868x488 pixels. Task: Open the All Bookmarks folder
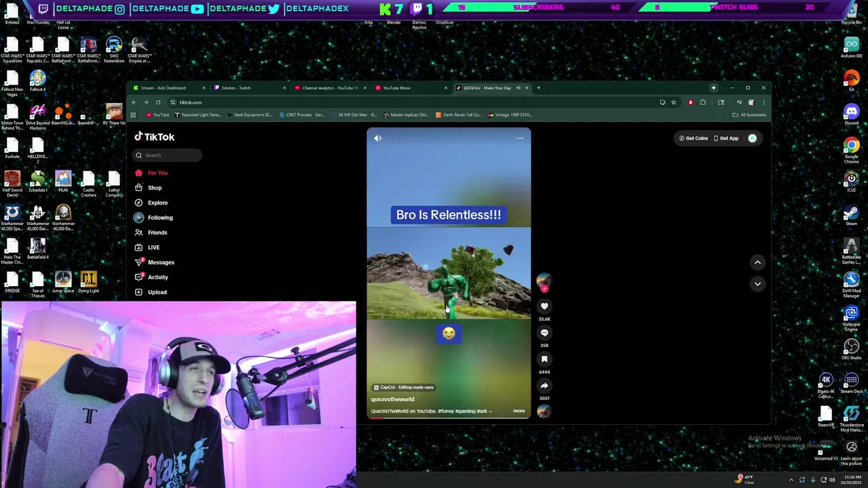coord(749,115)
